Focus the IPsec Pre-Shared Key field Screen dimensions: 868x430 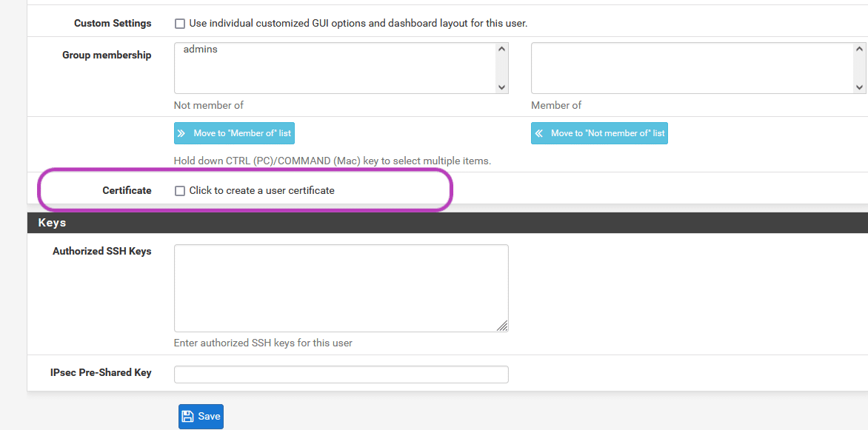coord(341,374)
